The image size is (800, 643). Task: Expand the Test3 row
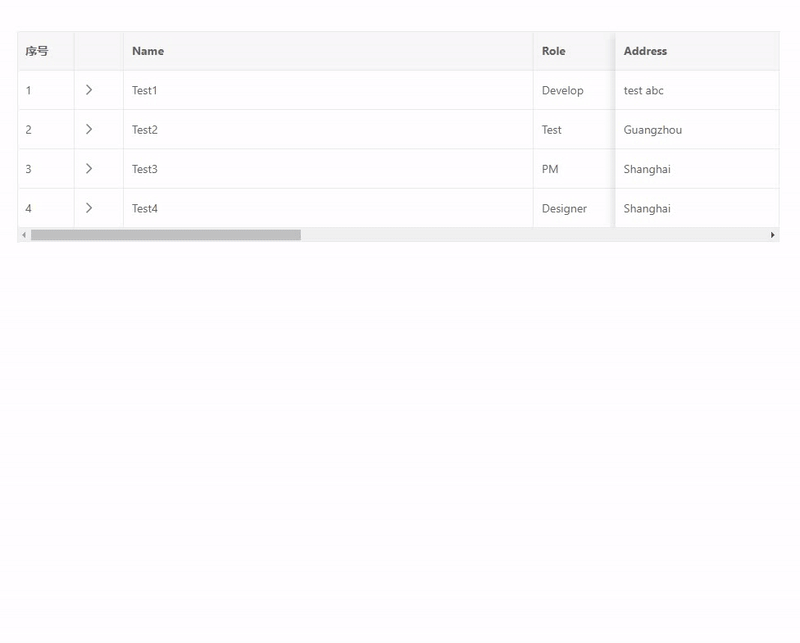[x=89, y=168]
